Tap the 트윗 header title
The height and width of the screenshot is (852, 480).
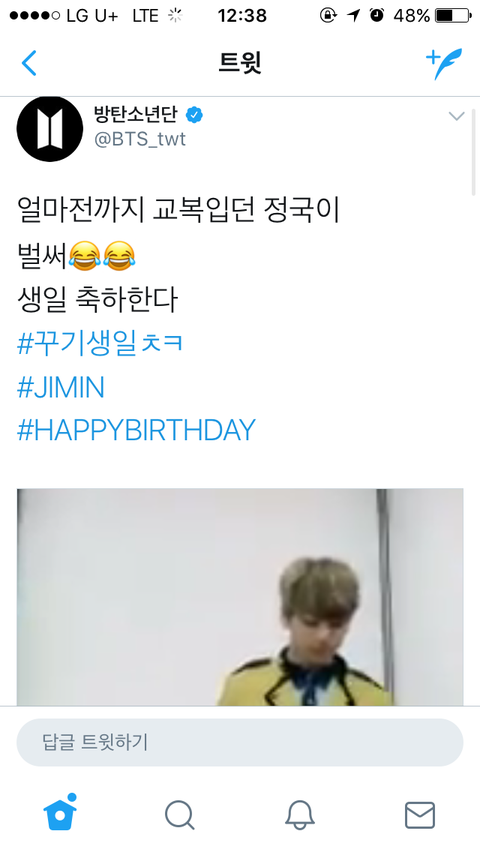(240, 63)
